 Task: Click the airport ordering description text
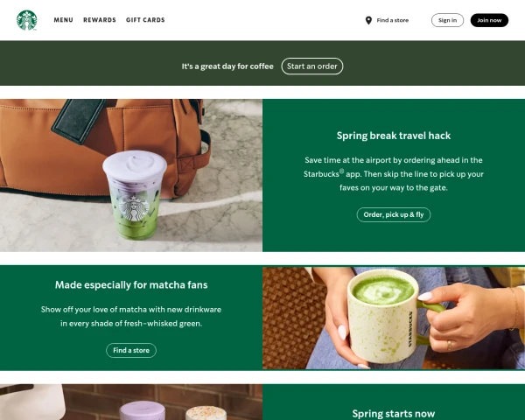click(394, 174)
